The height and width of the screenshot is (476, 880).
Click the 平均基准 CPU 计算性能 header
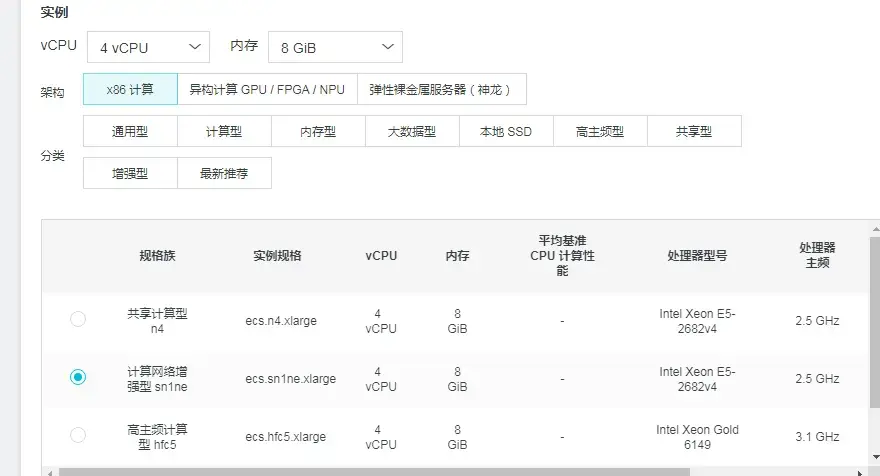point(562,255)
